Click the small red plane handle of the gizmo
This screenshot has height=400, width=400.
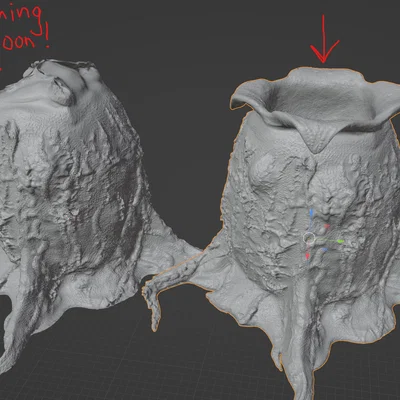point(327,227)
